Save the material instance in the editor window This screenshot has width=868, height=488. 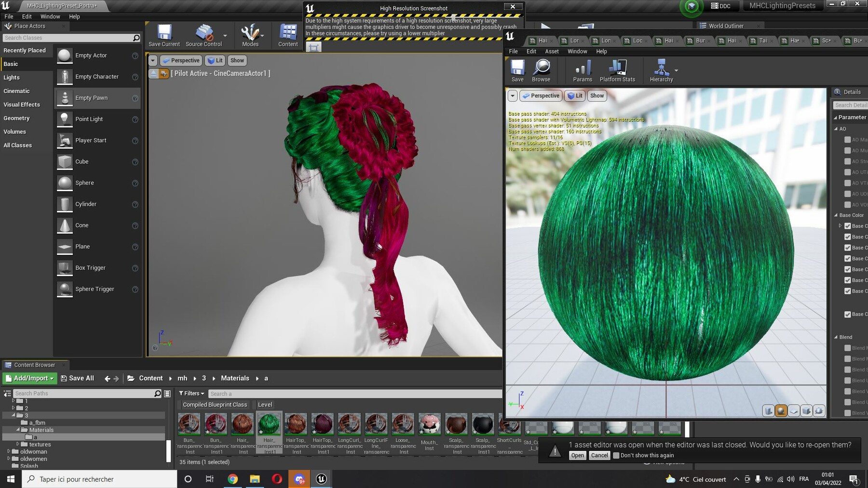pos(517,71)
